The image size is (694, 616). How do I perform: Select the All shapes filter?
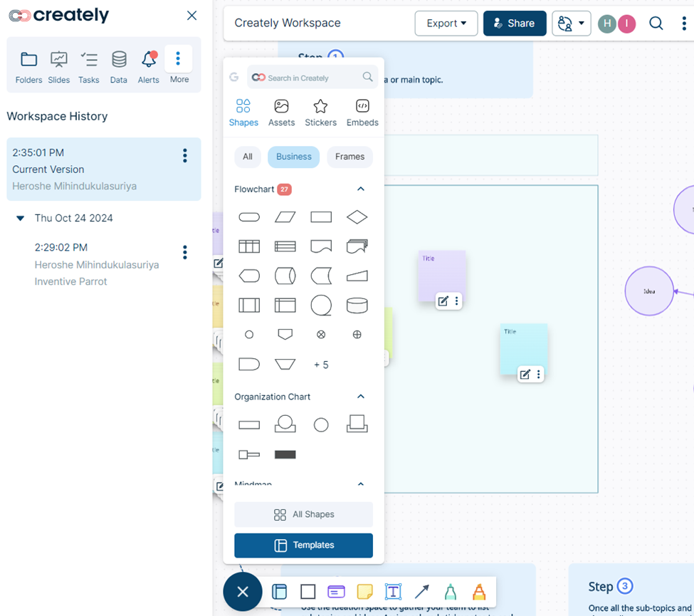pyautogui.click(x=247, y=157)
